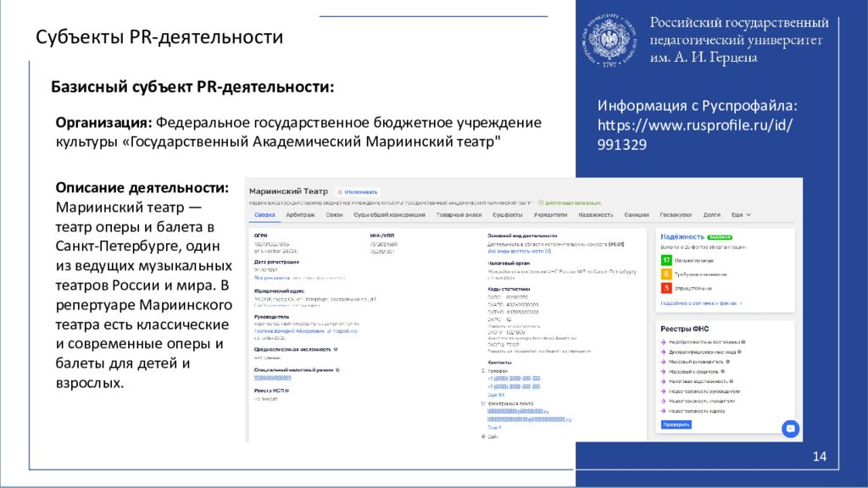The image size is (868, 488).
Task: Open the Сводка tab
Action: click(264, 214)
